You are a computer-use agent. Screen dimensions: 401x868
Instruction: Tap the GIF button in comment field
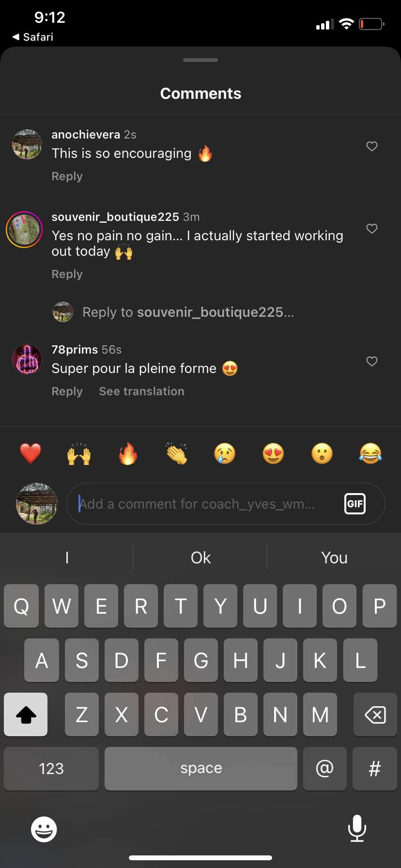pos(355,504)
